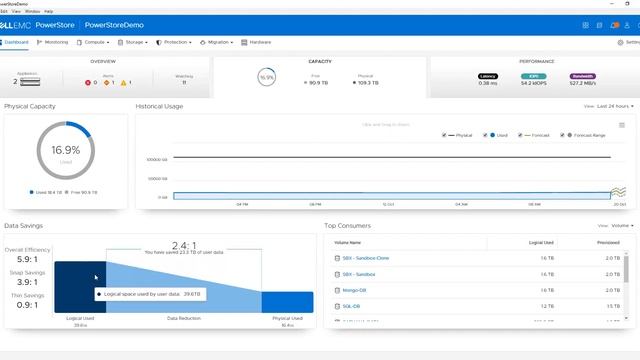Open alerts bell notification icon

coord(614,25)
